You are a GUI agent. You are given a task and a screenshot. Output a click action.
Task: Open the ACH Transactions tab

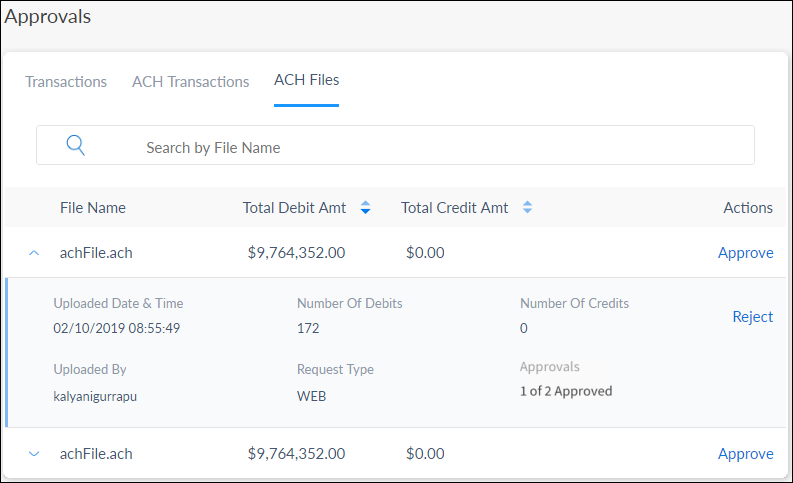[x=190, y=82]
